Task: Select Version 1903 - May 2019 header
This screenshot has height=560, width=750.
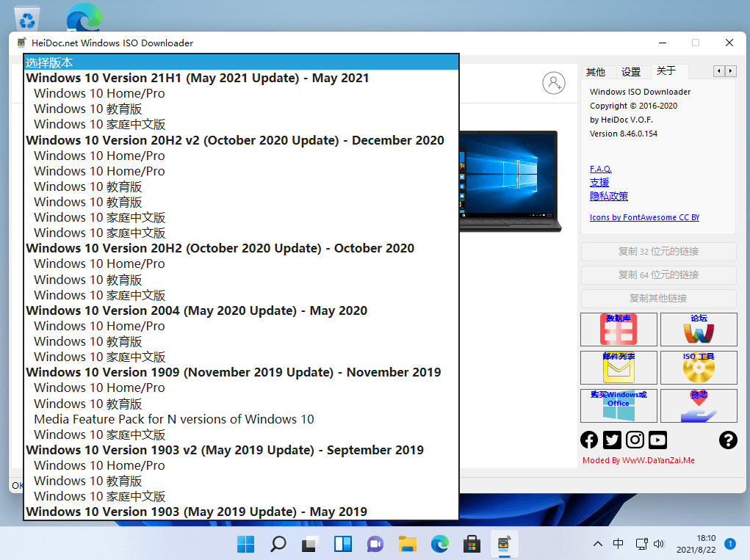Action: (242, 512)
